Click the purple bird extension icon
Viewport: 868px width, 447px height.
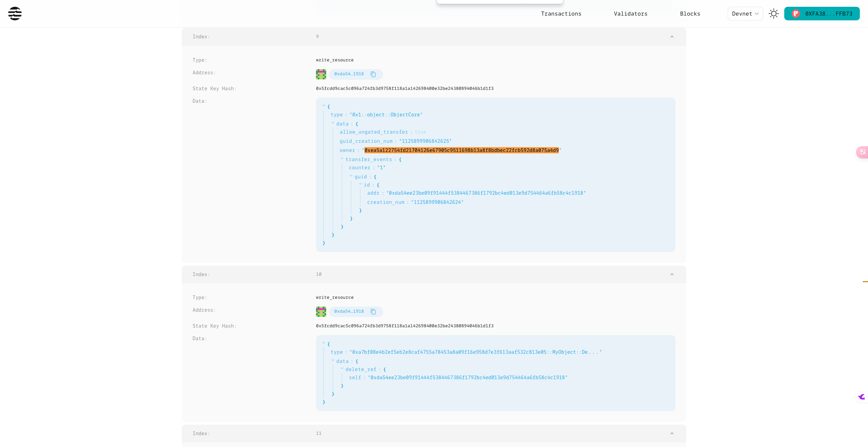[x=862, y=396]
